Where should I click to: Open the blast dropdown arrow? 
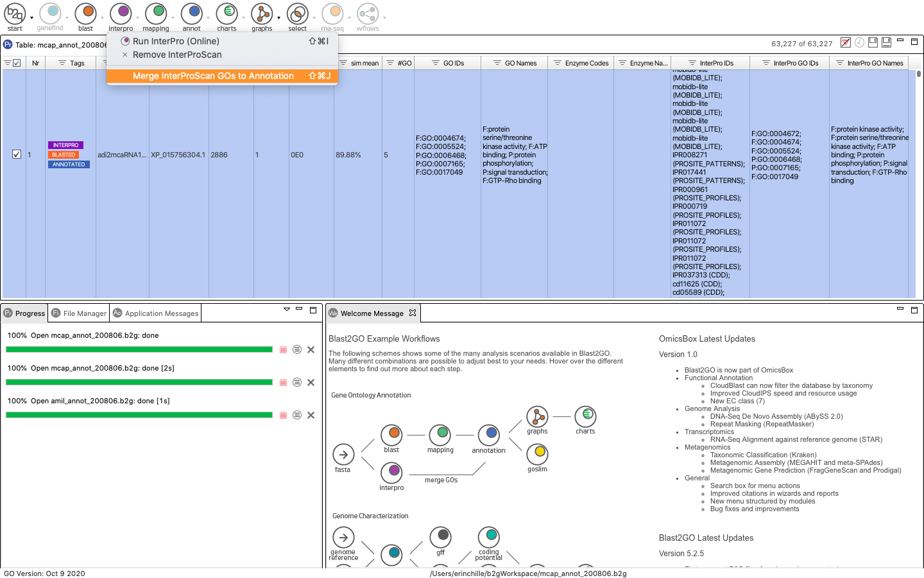[x=102, y=18]
